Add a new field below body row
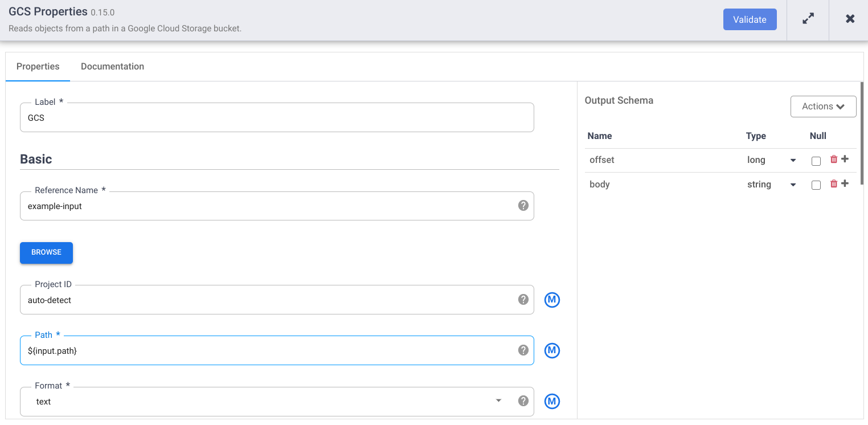Viewport: 868px width, 425px height. point(845,184)
